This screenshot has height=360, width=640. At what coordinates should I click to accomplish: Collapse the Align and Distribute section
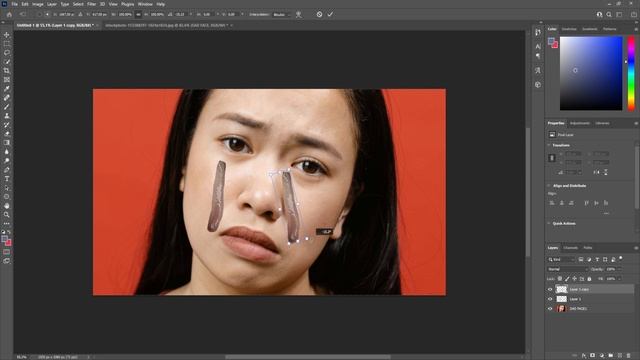coord(549,186)
